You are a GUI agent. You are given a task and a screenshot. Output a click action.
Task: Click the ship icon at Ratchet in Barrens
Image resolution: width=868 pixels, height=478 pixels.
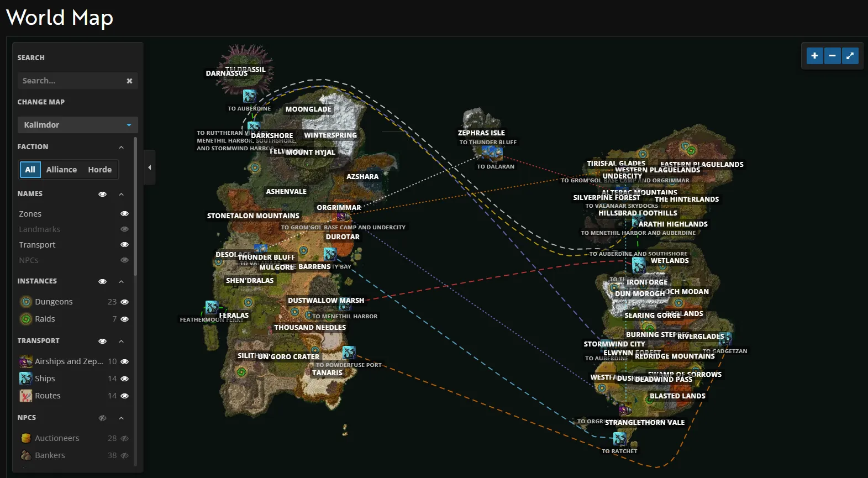(x=330, y=254)
